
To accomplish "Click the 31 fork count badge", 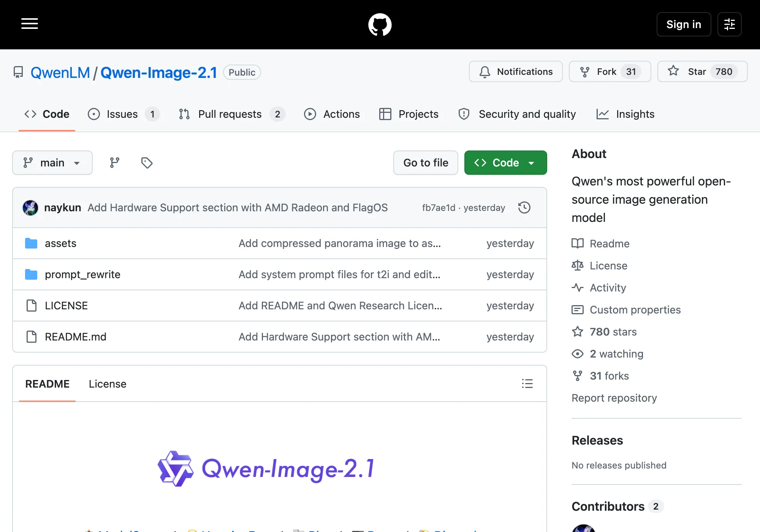I will coord(631,72).
